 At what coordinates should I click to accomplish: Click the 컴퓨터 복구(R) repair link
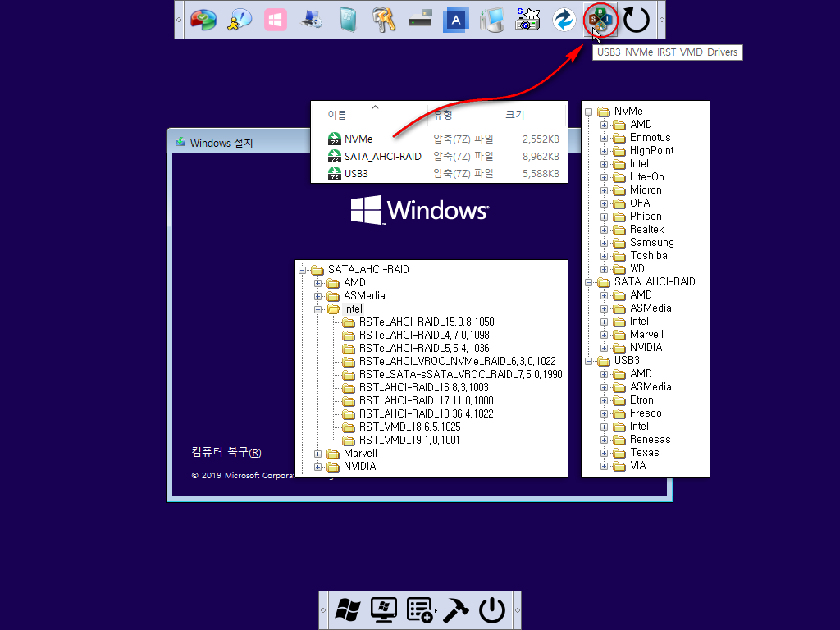click(226, 452)
